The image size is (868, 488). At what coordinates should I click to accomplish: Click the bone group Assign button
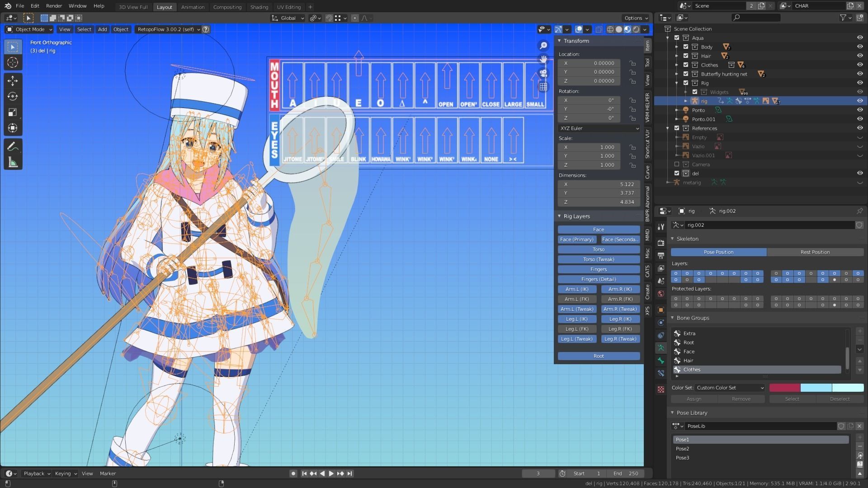[x=694, y=399]
